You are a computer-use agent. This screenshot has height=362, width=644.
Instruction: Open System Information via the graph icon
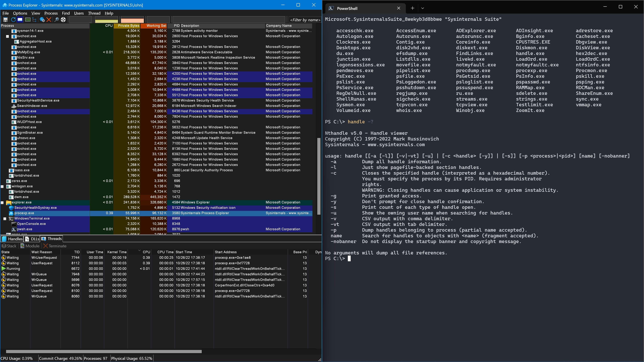(x=28, y=19)
